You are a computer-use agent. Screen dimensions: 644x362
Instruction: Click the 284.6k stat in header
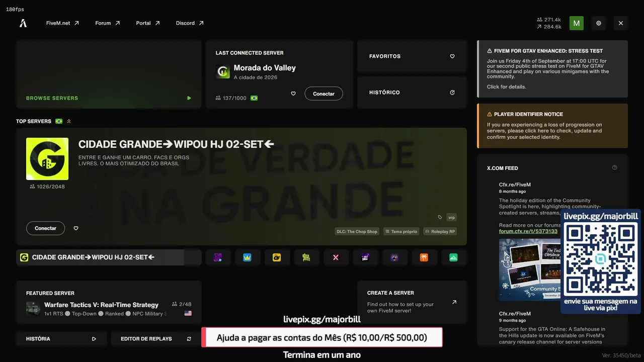pyautogui.click(x=549, y=27)
